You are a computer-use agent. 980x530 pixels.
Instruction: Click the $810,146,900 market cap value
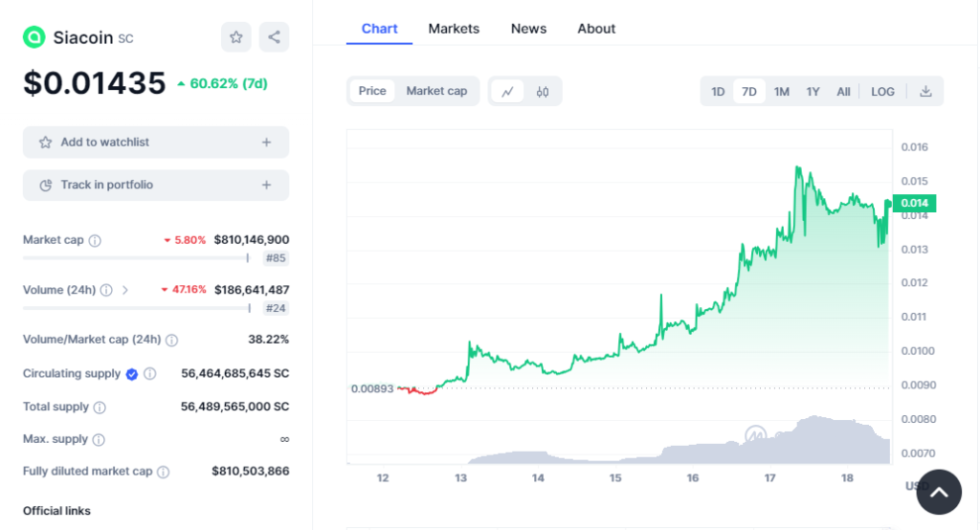252,240
